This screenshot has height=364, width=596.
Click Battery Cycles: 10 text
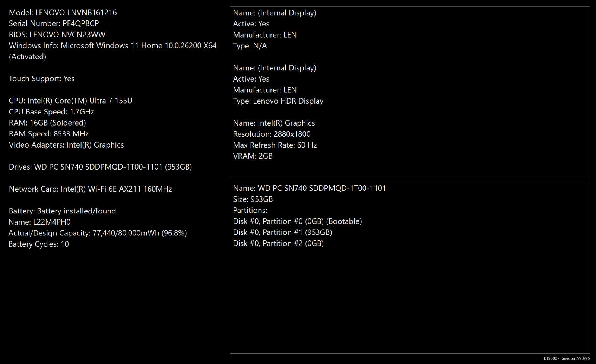(x=39, y=244)
